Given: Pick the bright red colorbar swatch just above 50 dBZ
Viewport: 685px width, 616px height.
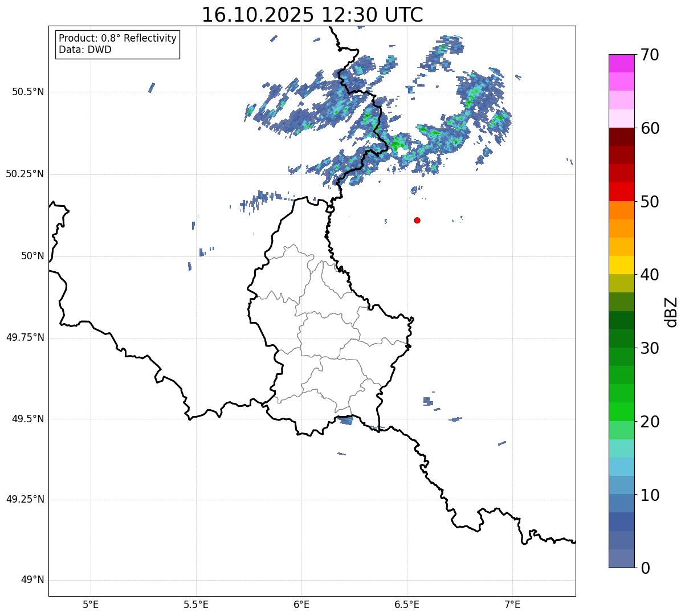Looking at the screenshot, I should click(622, 192).
